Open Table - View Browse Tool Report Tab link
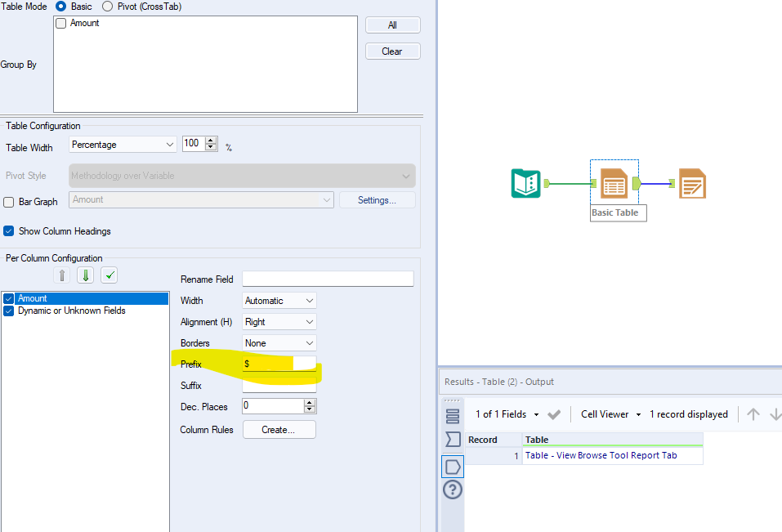 (601, 455)
